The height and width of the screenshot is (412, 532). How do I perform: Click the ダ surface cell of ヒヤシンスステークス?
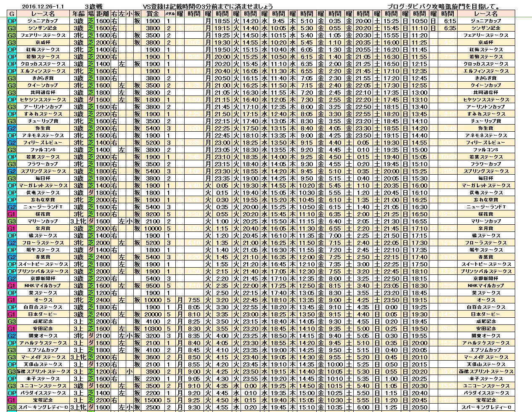pyautogui.click(x=91, y=100)
